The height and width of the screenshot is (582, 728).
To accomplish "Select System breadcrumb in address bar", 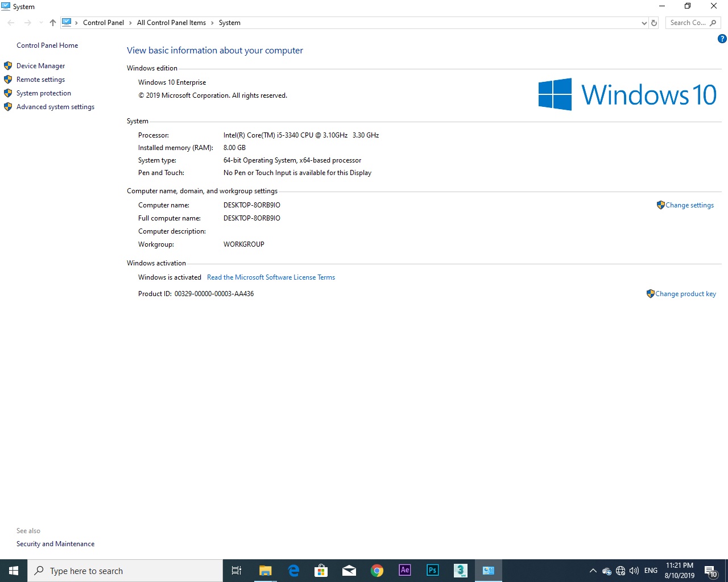I will 230,23.
